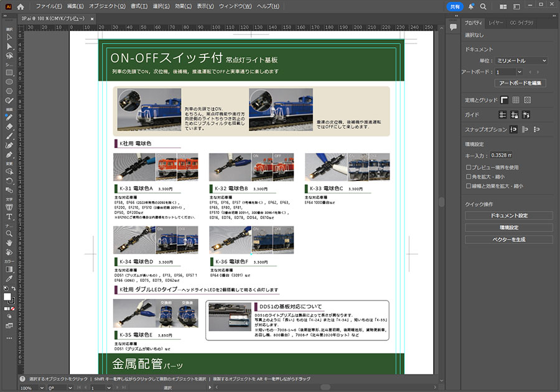The image size is (560, 392).
Task: Click アートボードを編集 button
Action: (520, 83)
